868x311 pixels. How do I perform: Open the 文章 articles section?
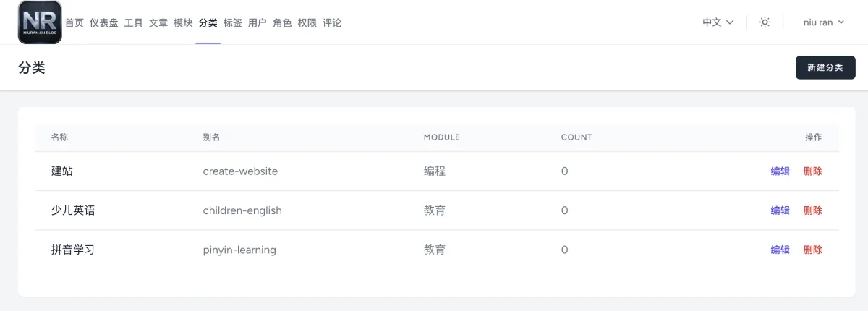tap(158, 22)
